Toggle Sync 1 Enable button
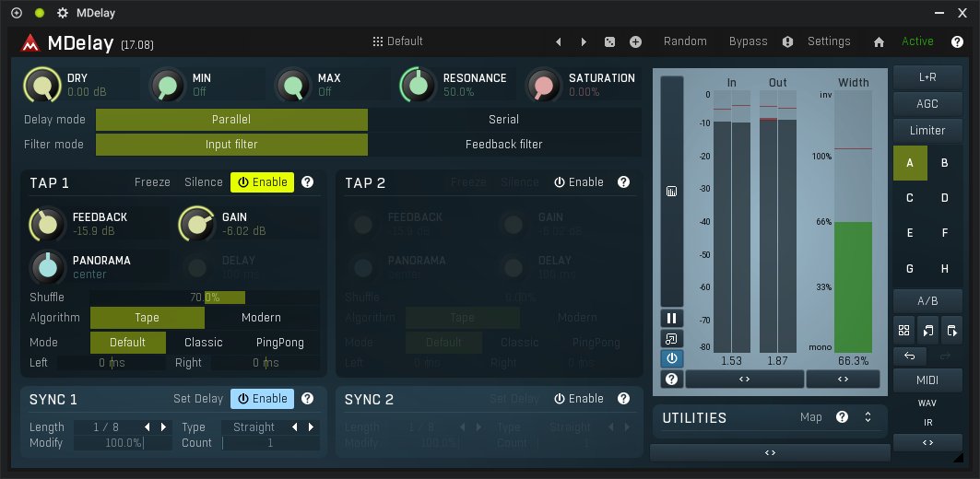Screen dimensions: 980x479 (x=262, y=399)
